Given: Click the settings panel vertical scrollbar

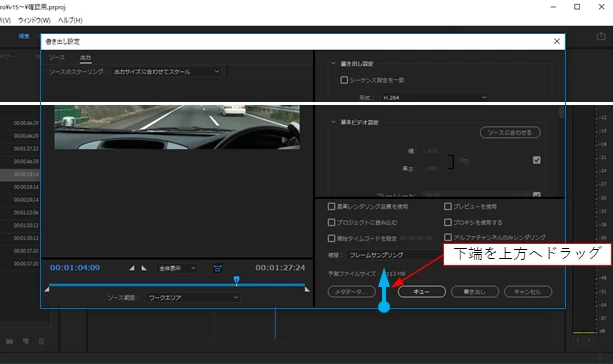Looking at the screenshot, I should tap(561, 112).
